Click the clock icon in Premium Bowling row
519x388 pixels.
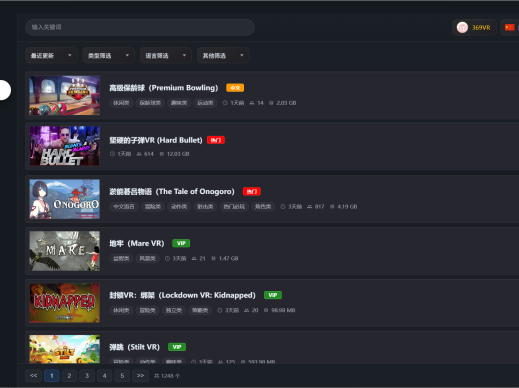click(225, 103)
